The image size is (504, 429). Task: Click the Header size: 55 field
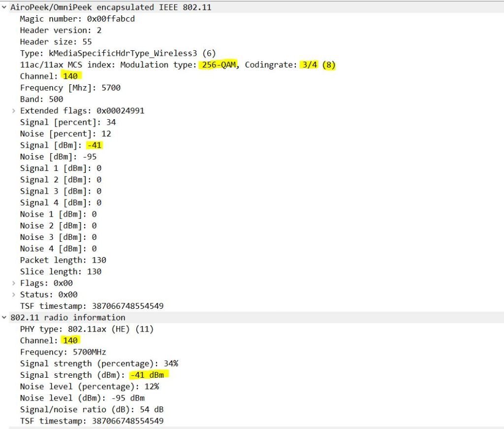pos(56,42)
